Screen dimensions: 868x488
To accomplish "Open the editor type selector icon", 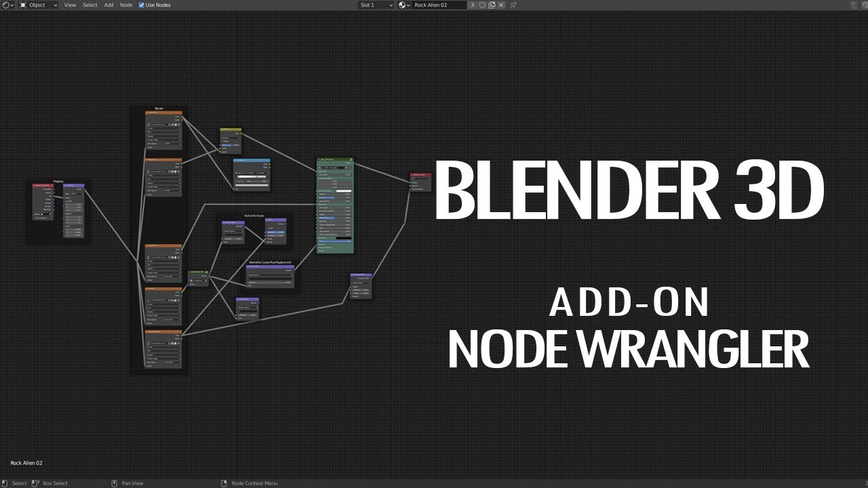I will tap(7, 5).
